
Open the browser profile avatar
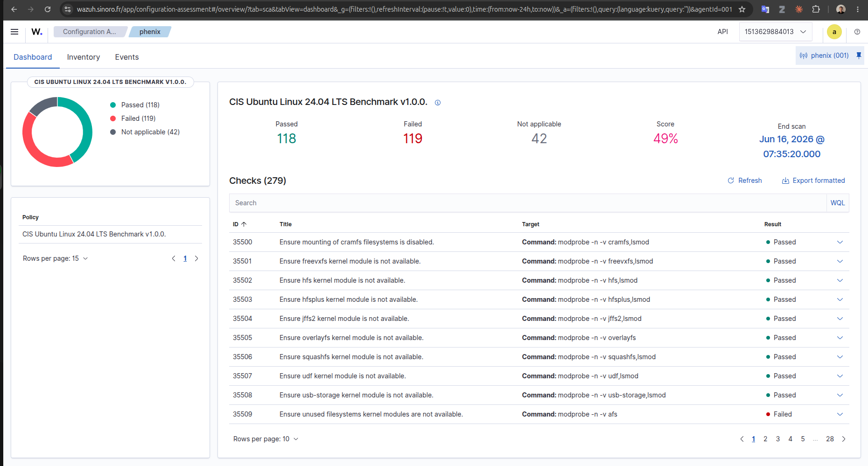click(x=841, y=9)
